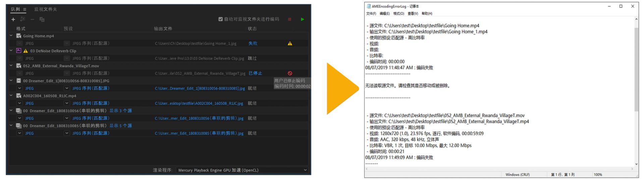The width and height of the screenshot is (644, 179).
Task: Click 显示 3 个源 link
Action: 120,111
